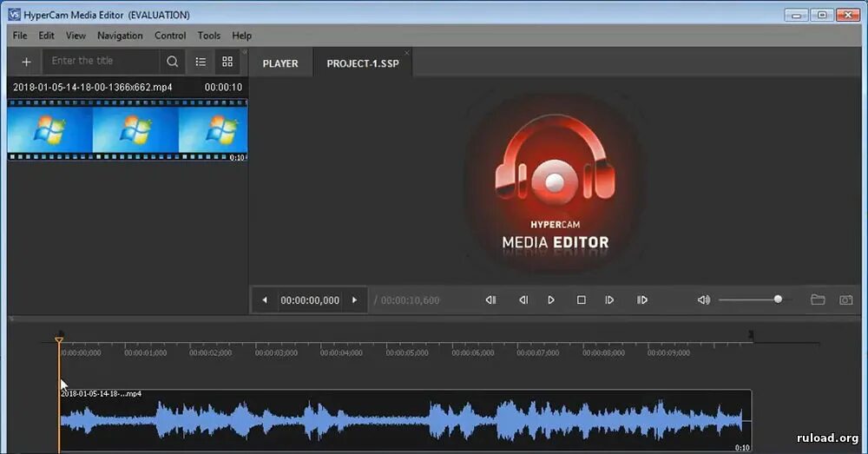Jump to the end of the clip
Image resolution: width=868 pixels, height=454 pixels.
click(642, 300)
